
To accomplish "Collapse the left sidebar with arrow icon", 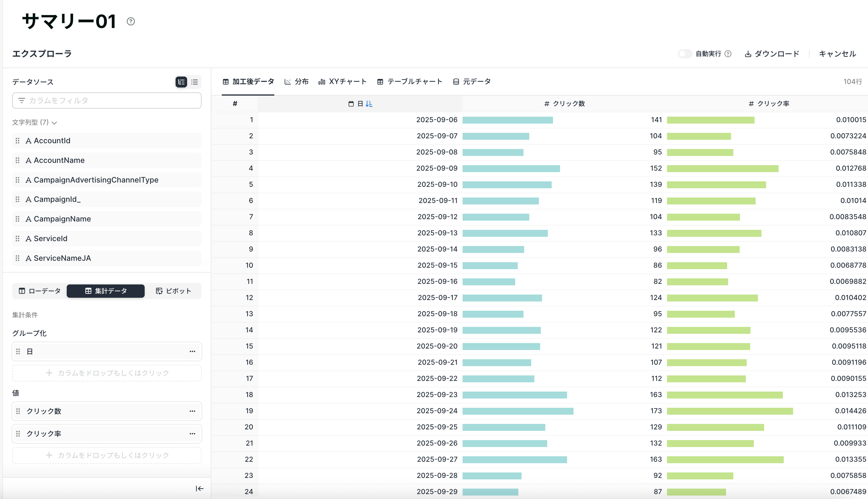I will coord(200,489).
